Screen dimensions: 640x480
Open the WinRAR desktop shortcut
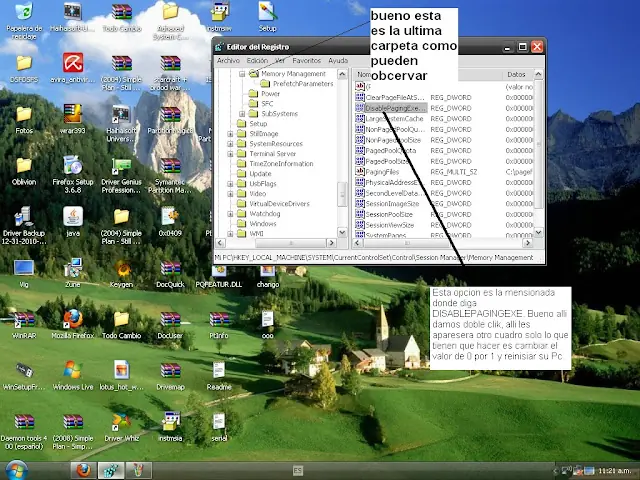[24, 324]
